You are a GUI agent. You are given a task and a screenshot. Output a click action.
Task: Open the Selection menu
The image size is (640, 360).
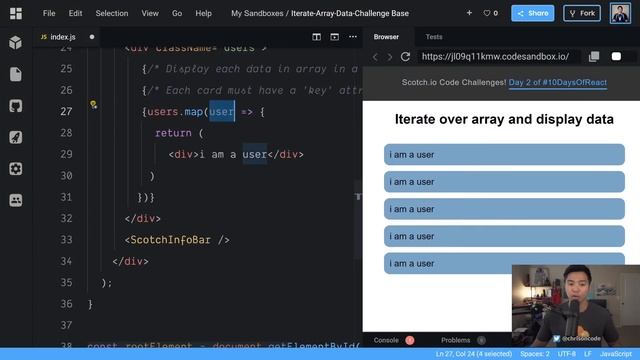tap(112, 13)
